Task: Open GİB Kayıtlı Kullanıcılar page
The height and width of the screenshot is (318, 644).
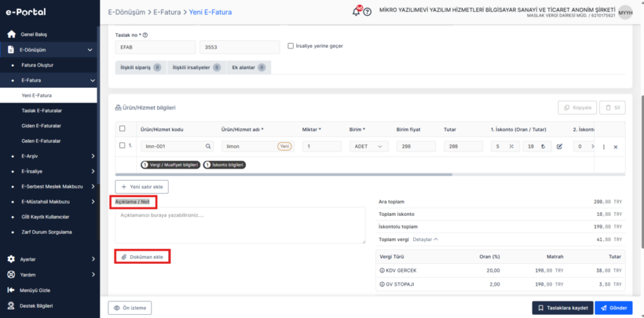Action: [x=45, y=217]
